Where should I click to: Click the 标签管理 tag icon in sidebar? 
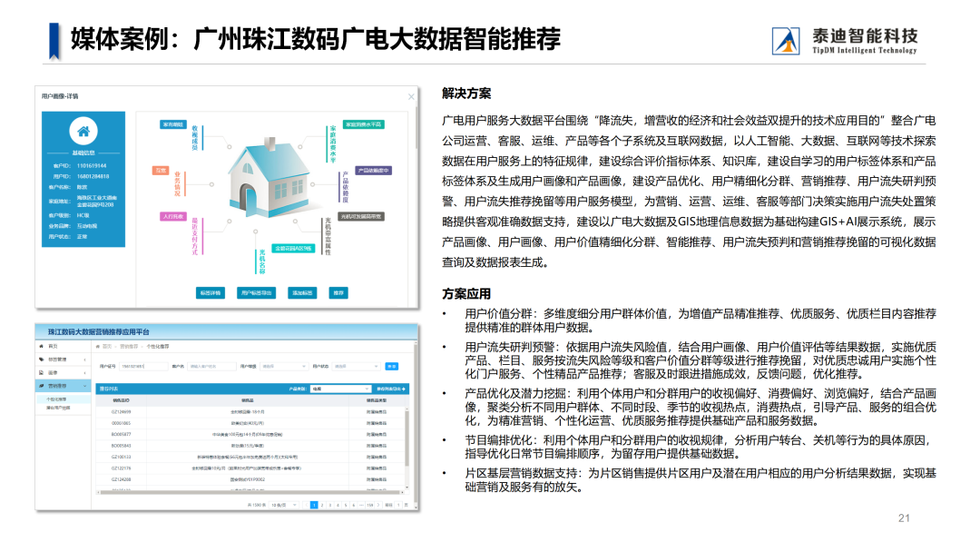point(42,360)
